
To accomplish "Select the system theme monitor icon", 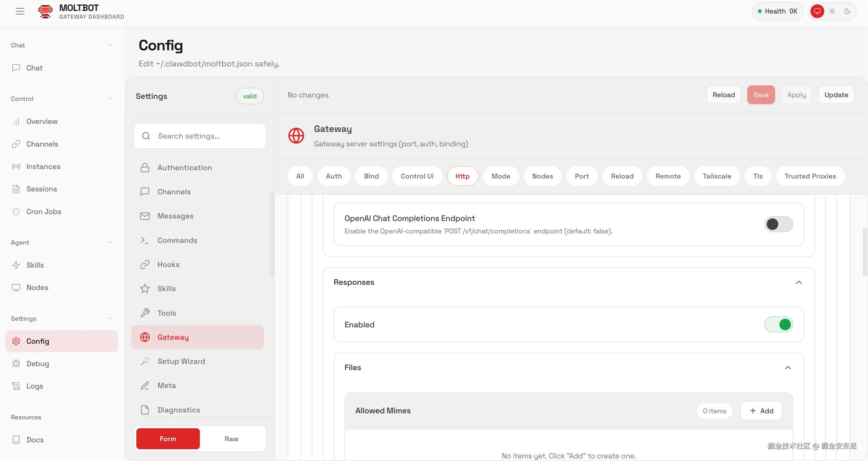I will [x=817, y=11].
